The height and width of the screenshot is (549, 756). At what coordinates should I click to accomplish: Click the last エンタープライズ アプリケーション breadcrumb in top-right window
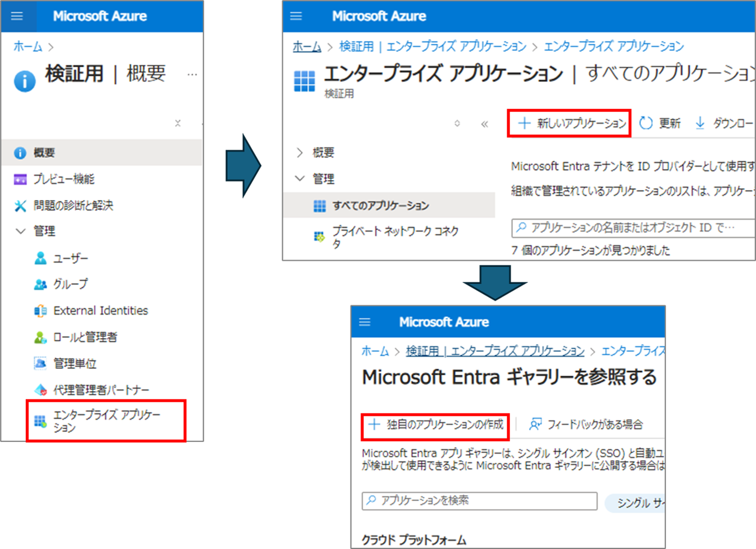pyautogui.click(x=614, y=47)
